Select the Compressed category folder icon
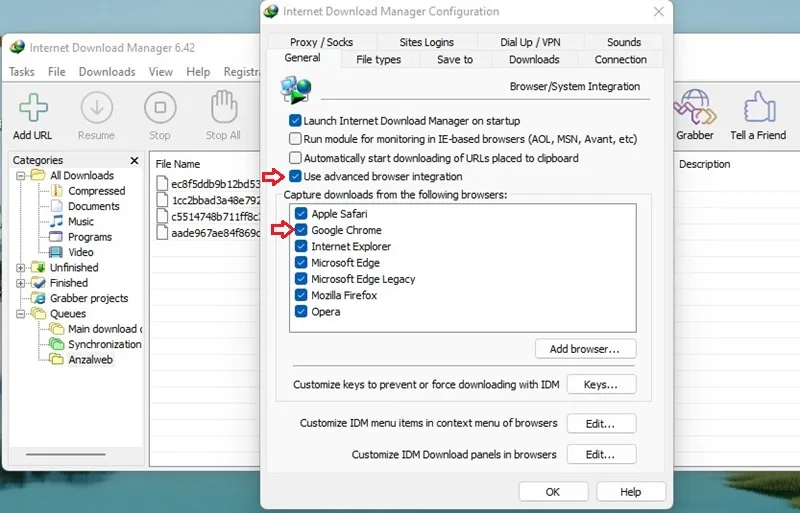 pyautogui.click(x=57, y=191)
